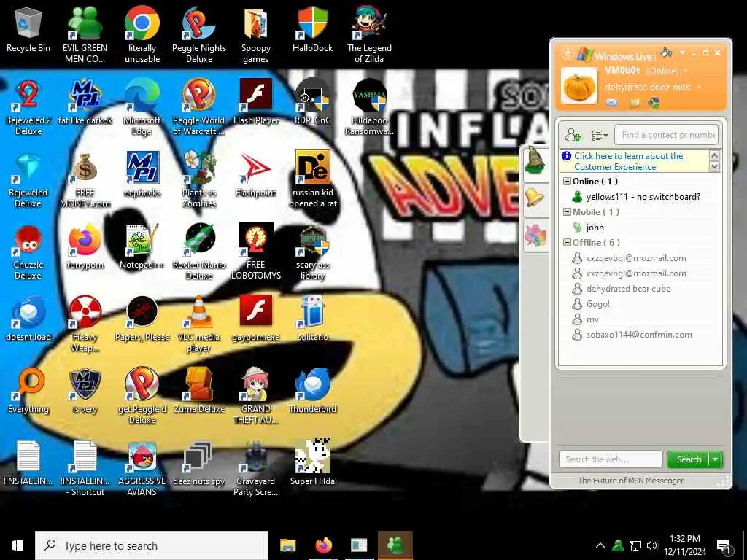Select the Plants vs Zombies icon
747x560 pixels.
[199, 180]
